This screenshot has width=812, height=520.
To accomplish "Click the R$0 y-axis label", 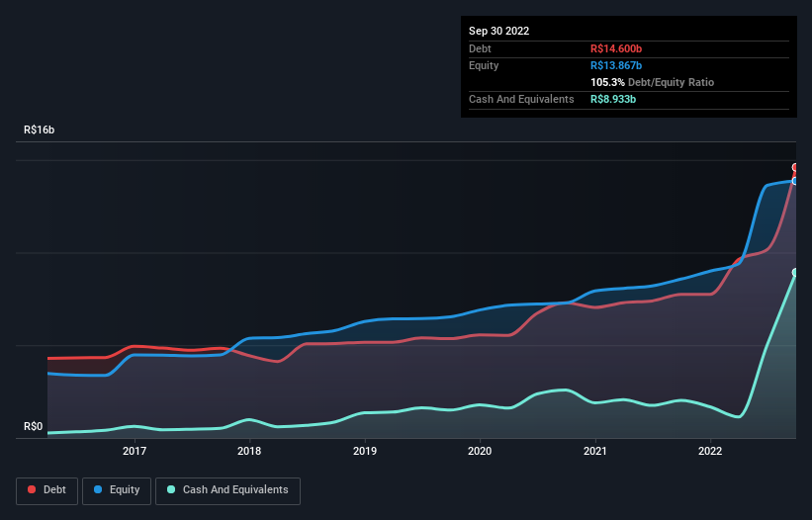I will 34,426.
